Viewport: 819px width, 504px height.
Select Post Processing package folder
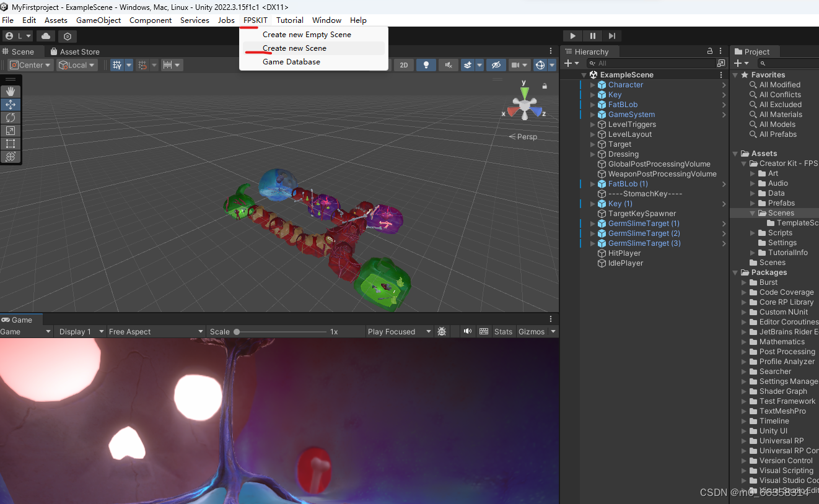787,352
